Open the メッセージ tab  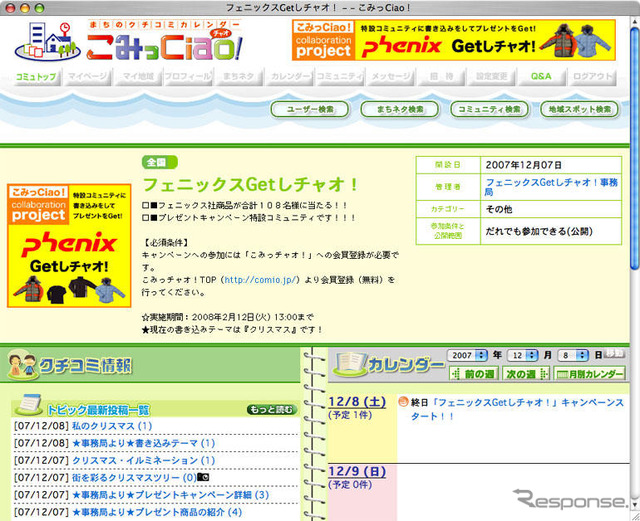tap(391, 76)
